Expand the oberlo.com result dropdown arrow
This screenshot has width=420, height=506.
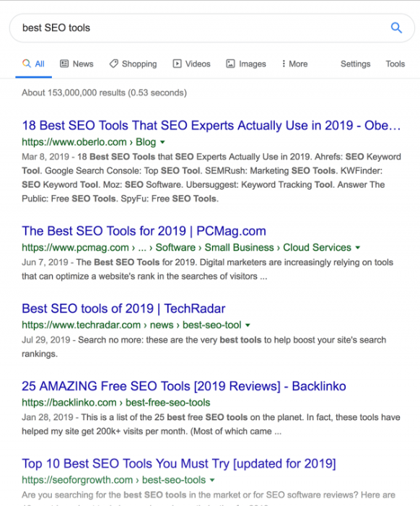click(x=162, y=142)
